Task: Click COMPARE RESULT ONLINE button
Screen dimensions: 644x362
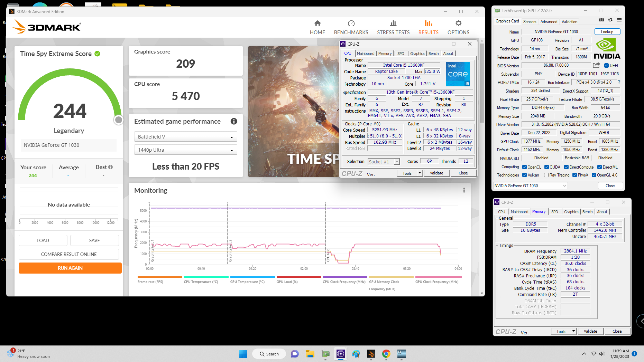Action: pyautogui.click(x=69, y=254)
